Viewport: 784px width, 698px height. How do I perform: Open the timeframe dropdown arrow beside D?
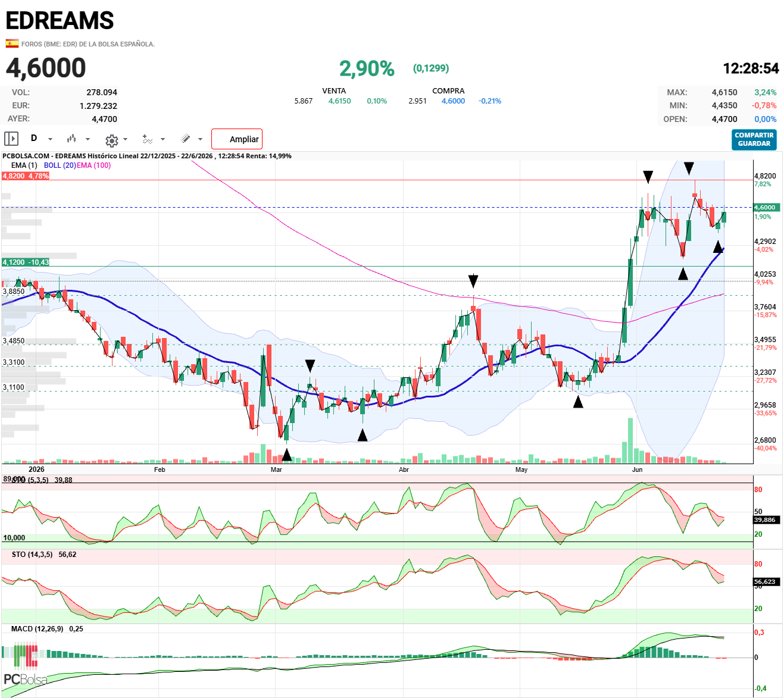pyautogui.click(x=50, y=139)
